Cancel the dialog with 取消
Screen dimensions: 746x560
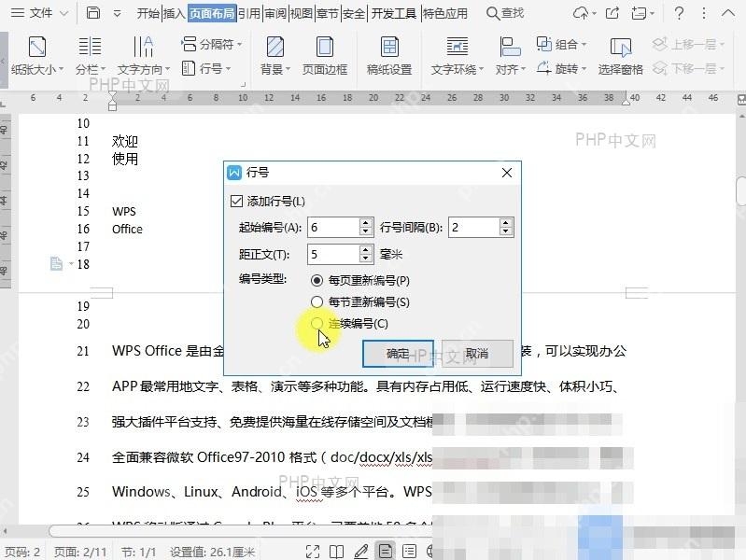477,354
